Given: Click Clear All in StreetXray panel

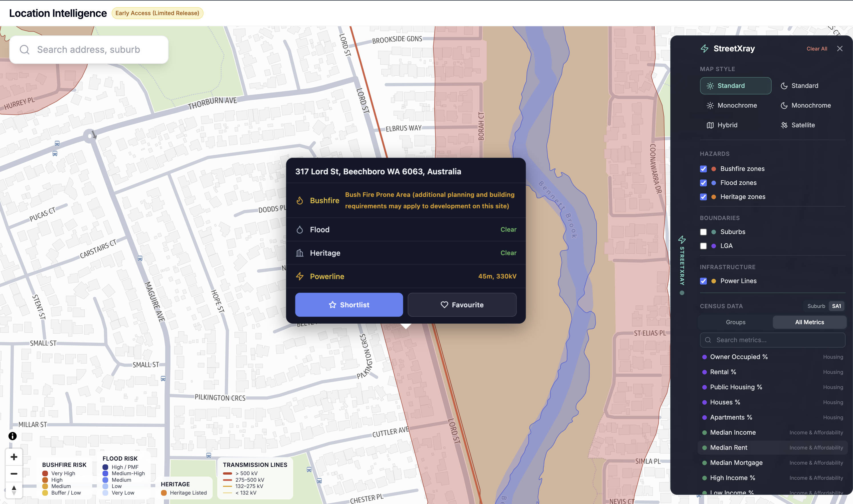Looking at the screenshot, I should pos(817,49).
